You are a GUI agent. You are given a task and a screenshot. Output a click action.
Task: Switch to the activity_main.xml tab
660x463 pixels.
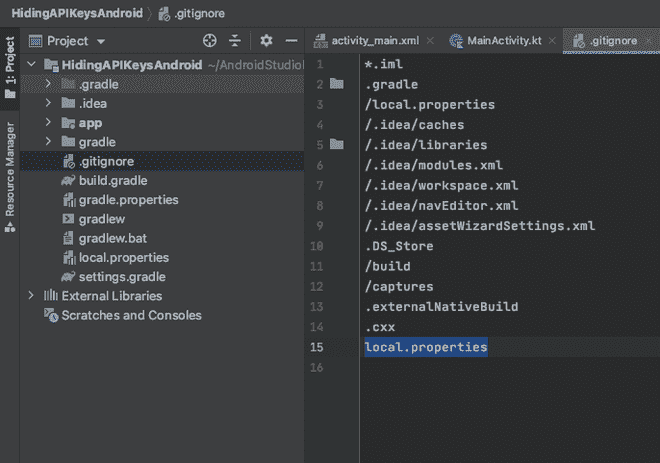376,41
